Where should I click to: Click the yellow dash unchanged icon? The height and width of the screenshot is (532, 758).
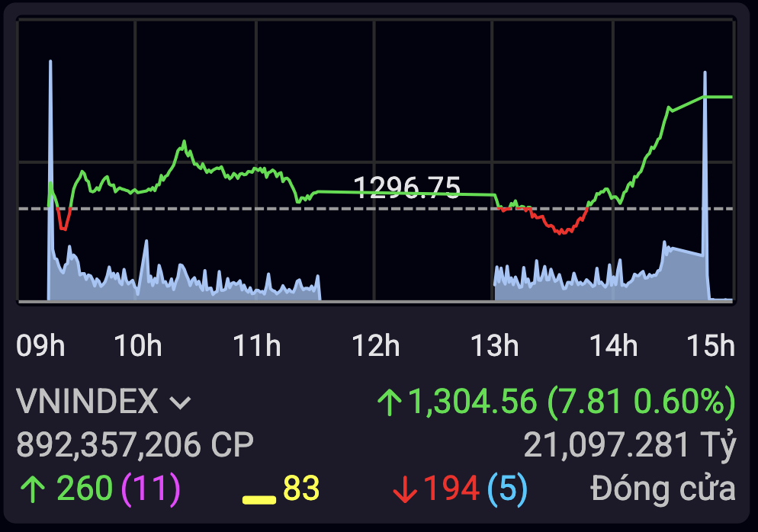tap(259, 500)
